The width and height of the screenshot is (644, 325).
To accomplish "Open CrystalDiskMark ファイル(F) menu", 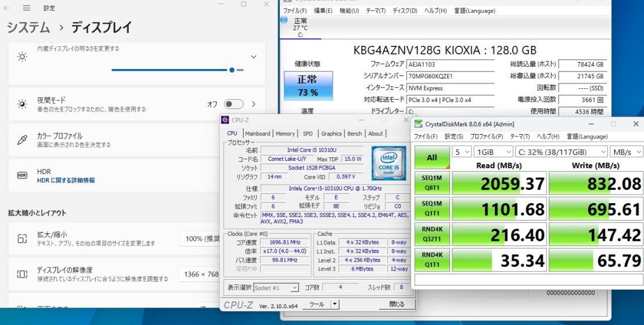I will coord(426,136).
